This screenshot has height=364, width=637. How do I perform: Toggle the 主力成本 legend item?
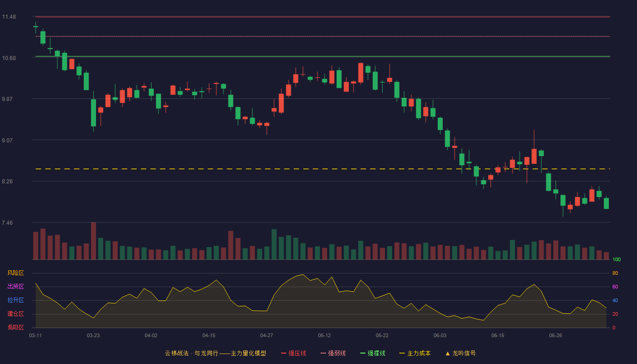415,353
